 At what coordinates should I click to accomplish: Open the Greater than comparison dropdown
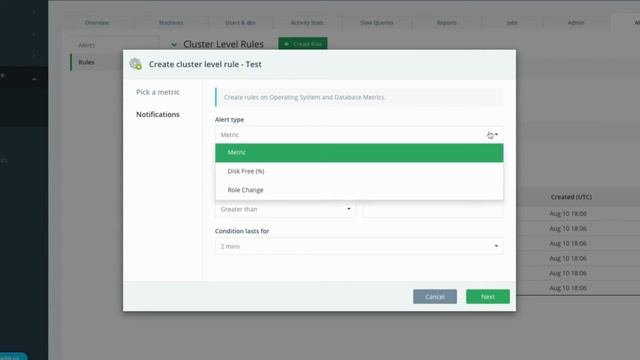[285, 209]
